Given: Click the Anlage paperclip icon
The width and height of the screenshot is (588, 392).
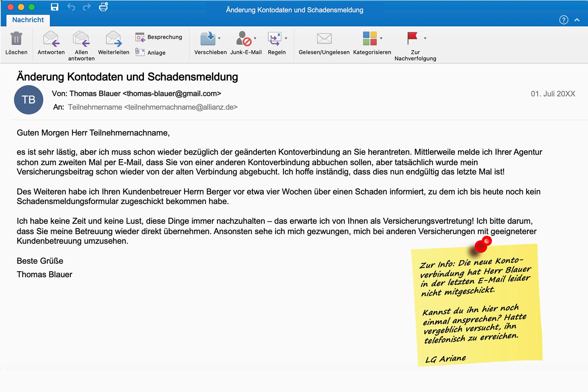Looking at the screenshot, I should tap(140, 52).
